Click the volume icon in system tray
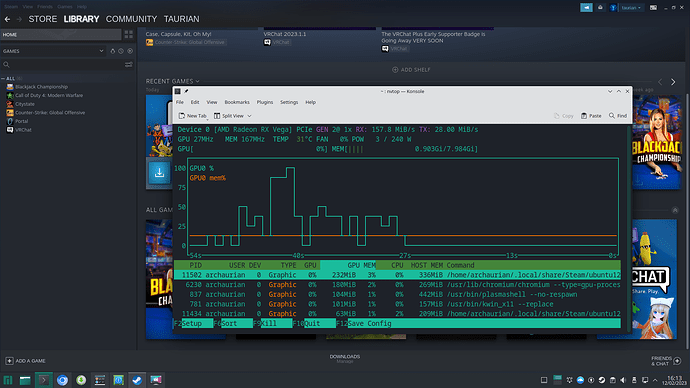The width and height of the screenshot is (690, 388). point(623,380)
